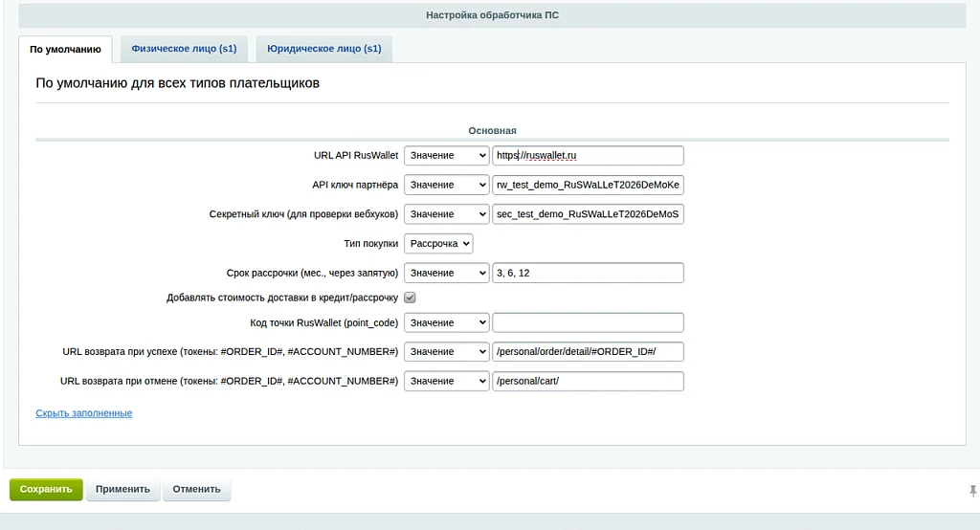
Task: Click the Отменить button
Action: [x=196, y=490]
